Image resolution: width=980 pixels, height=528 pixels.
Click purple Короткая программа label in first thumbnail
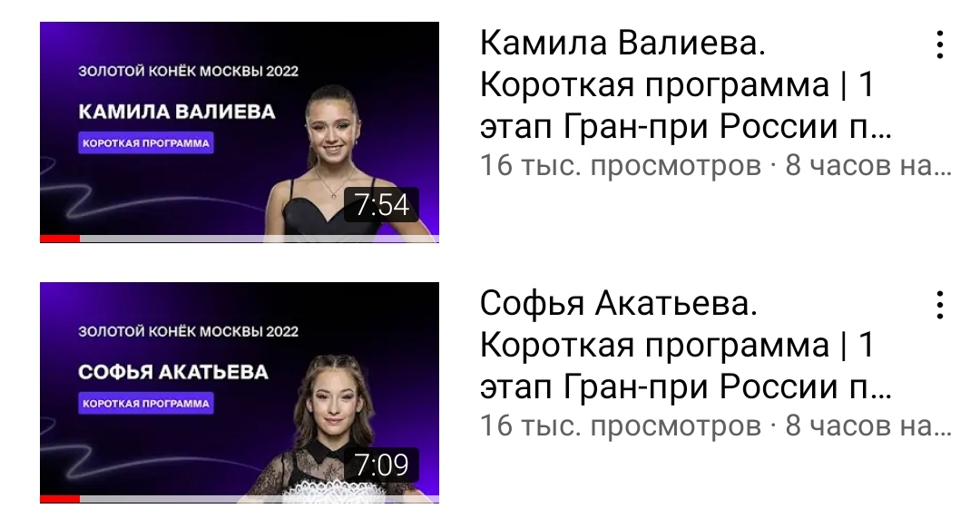coord(145,143)
